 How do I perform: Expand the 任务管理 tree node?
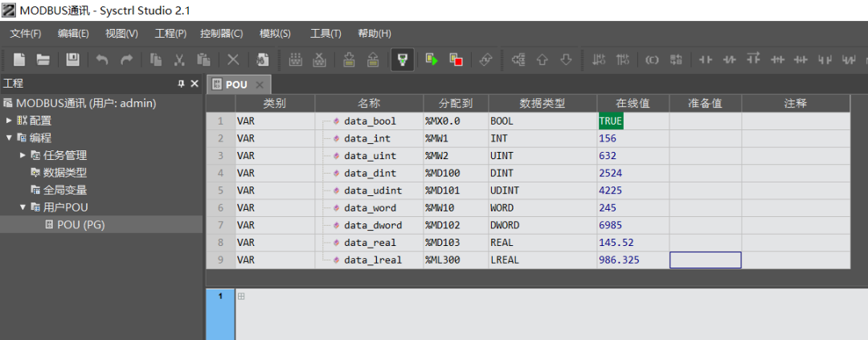pyautogui.click(x=23, y=155)
